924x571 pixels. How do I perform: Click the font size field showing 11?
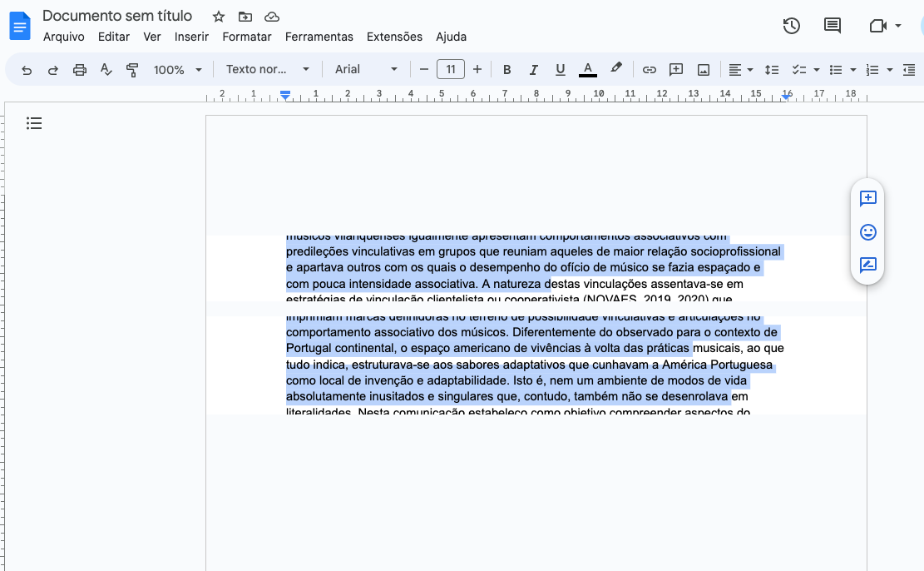point(451,70)
